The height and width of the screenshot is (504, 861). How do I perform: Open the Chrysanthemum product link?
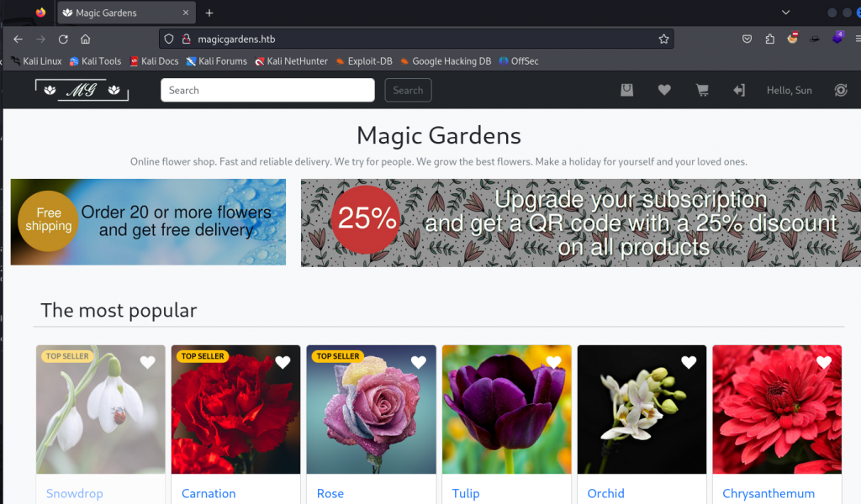pos(769,493)
